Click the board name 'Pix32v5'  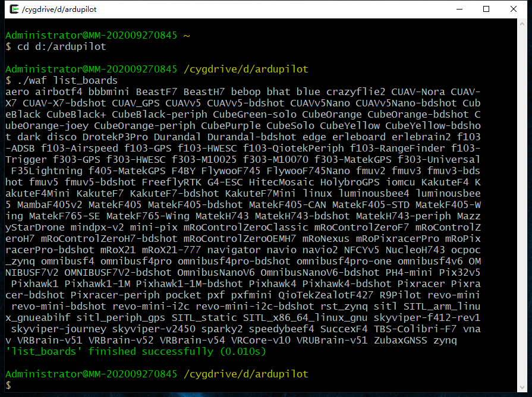coord(459,272)
